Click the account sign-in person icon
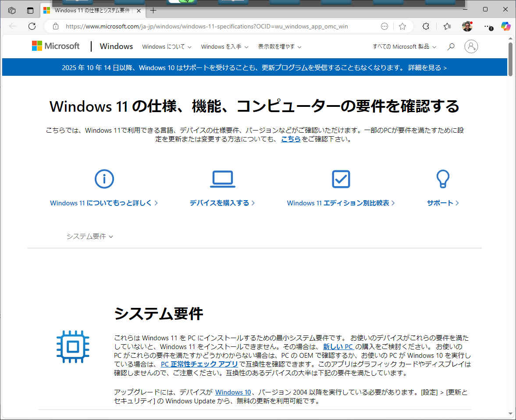Image resolution: width=516 pixels, height=420 pixels. point(471,46)
